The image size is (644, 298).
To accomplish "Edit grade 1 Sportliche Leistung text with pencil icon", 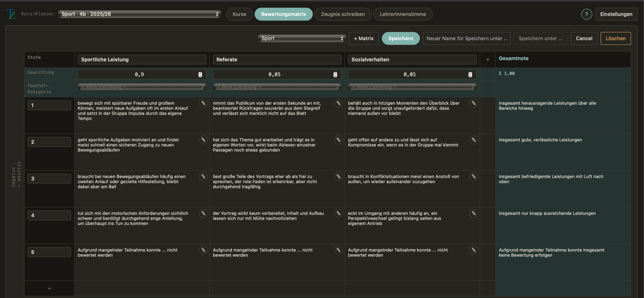I will (203, 103).
